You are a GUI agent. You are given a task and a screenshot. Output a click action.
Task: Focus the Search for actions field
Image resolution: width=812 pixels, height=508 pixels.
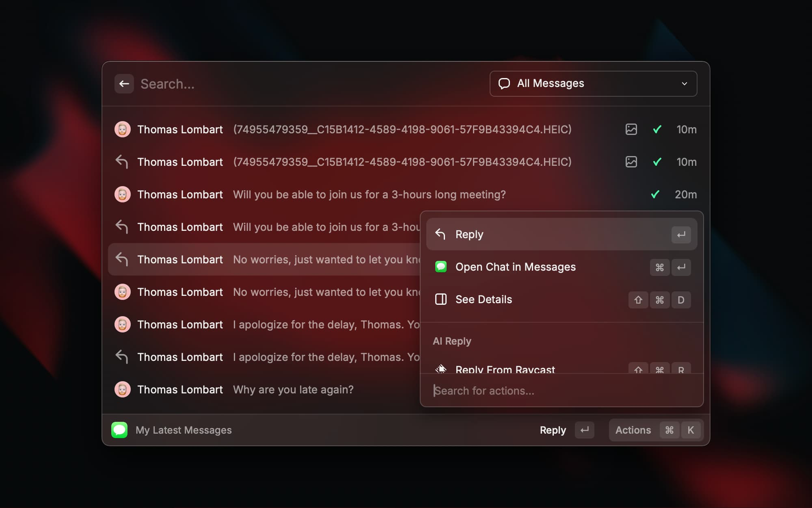pyautogui.click(x=561, y=391)
